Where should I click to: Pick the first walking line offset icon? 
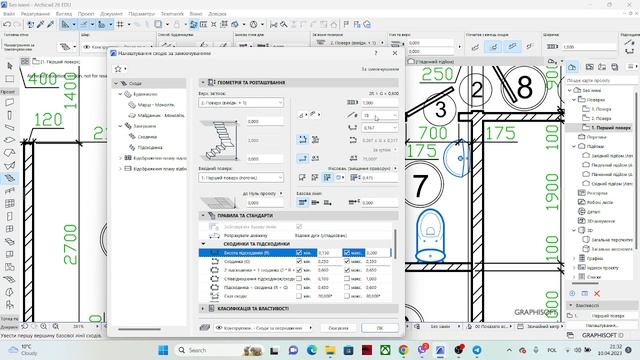point(302,178)
